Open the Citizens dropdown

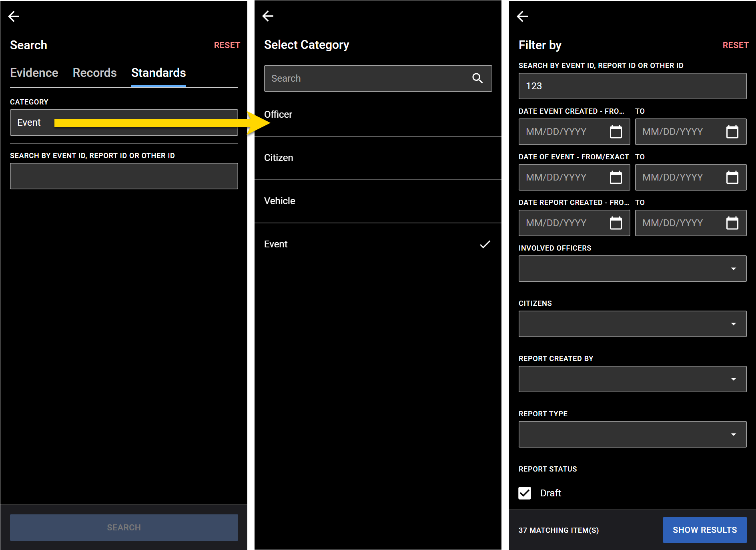pyautogui.click(x=733, y=324)
